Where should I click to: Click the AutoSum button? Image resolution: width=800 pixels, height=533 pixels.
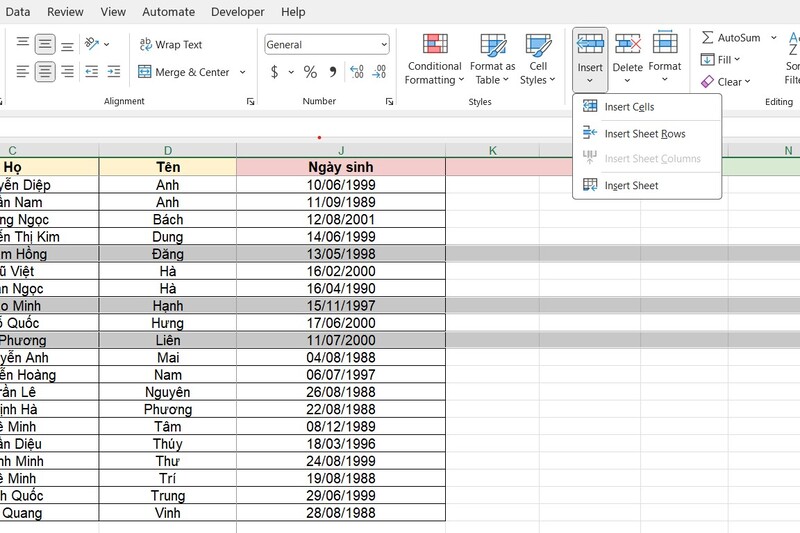pos(730,38)
